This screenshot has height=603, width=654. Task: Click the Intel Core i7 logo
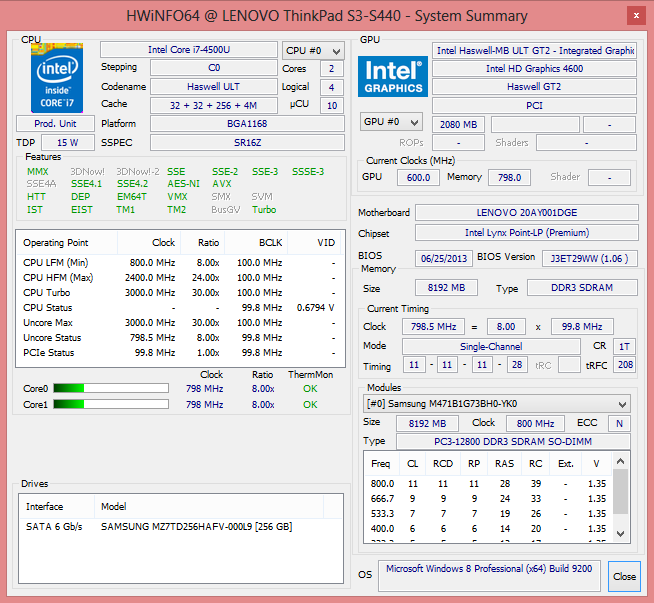pos(57,78)
